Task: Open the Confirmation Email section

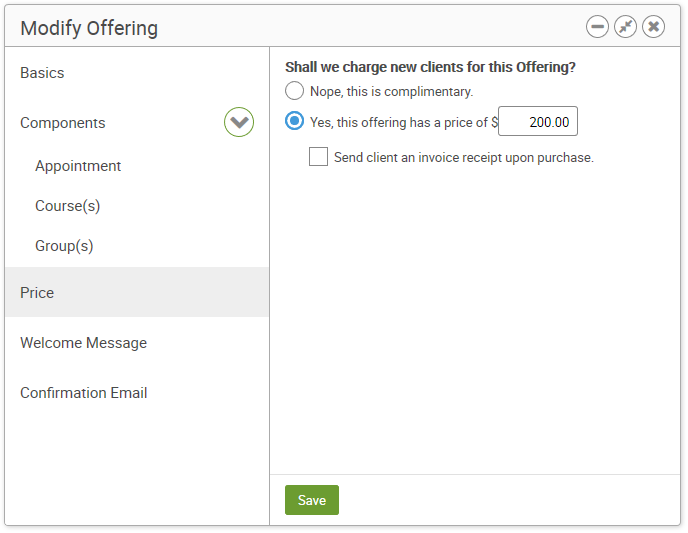Action: tap(83, 393)
